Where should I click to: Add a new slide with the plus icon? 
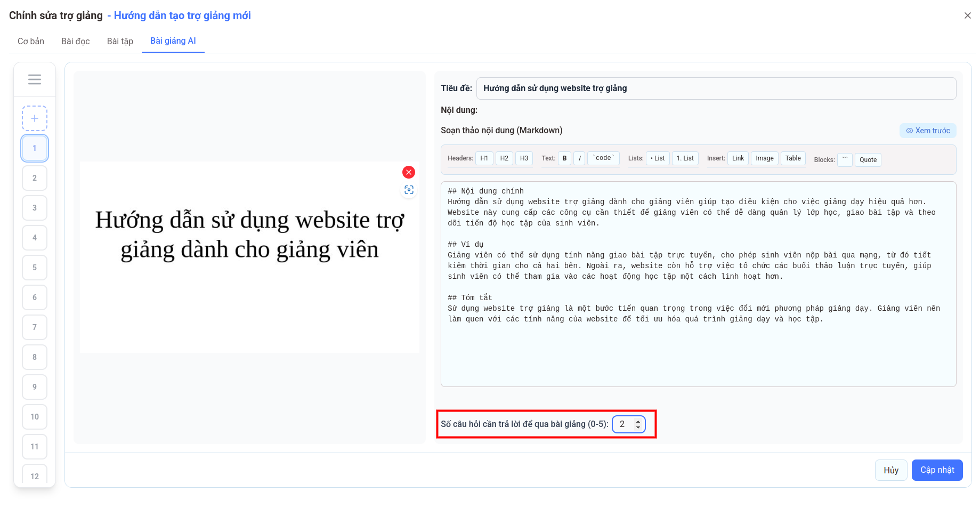click(x=34, y=118)
